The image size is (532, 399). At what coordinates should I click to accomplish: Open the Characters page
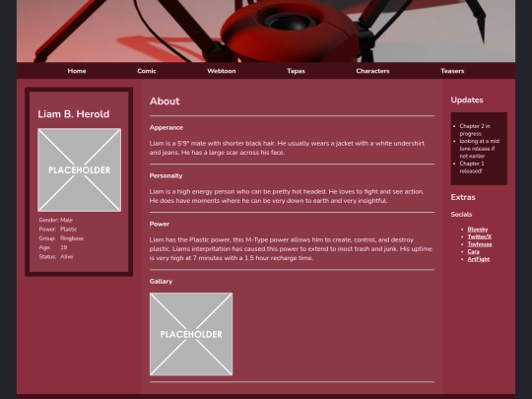pyautogui.click(x=372, y=71)
